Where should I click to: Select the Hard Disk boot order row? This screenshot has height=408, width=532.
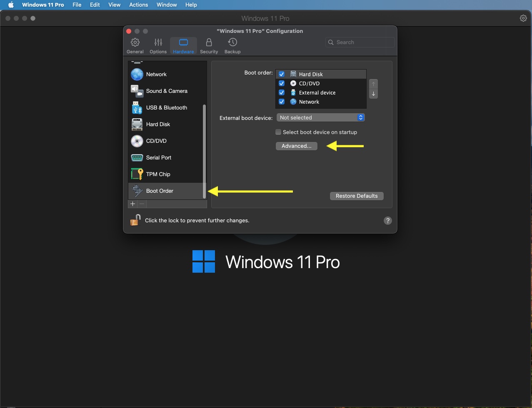pyautogui.click(x=321, y=74)
